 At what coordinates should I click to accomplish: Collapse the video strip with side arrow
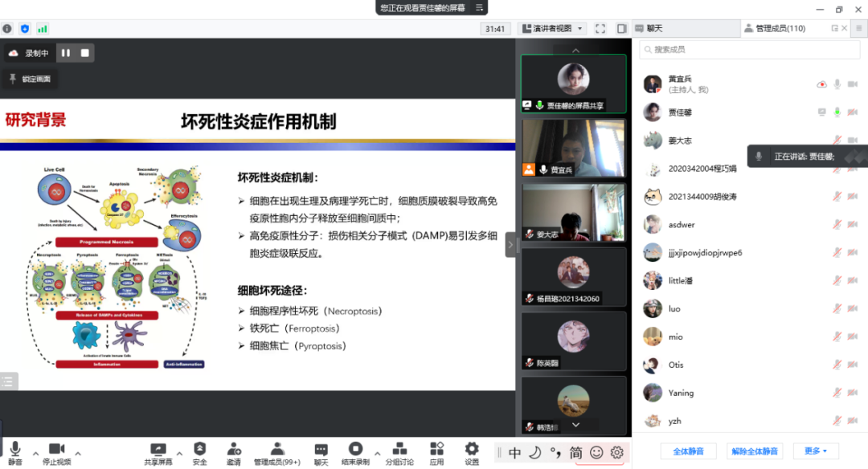(x=510, y=245)
